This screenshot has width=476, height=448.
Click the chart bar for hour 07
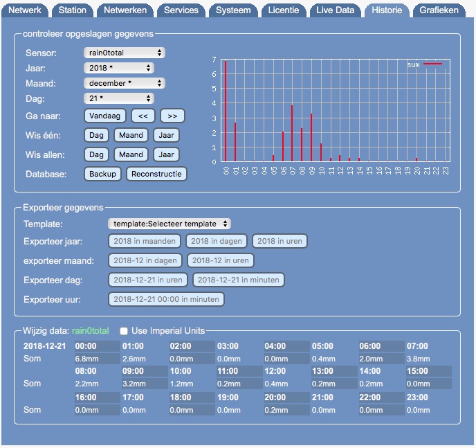(292, 134)
